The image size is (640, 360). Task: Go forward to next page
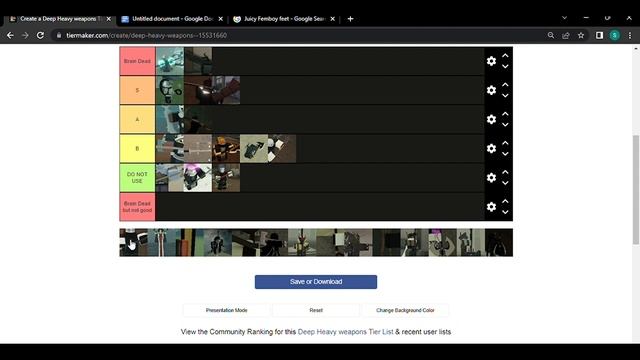tap(25, 36)
